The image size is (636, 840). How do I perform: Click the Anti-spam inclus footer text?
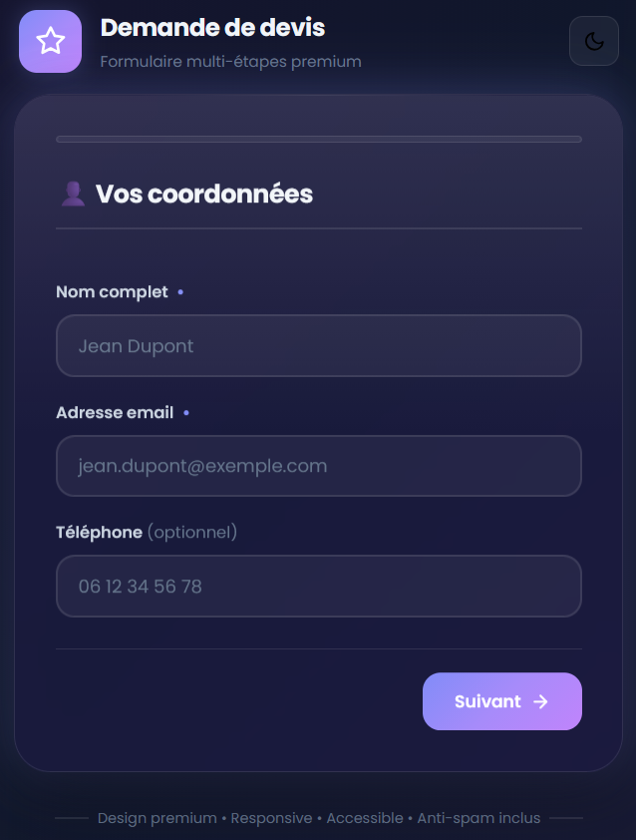pyautogui.click(x=478, y=818)
